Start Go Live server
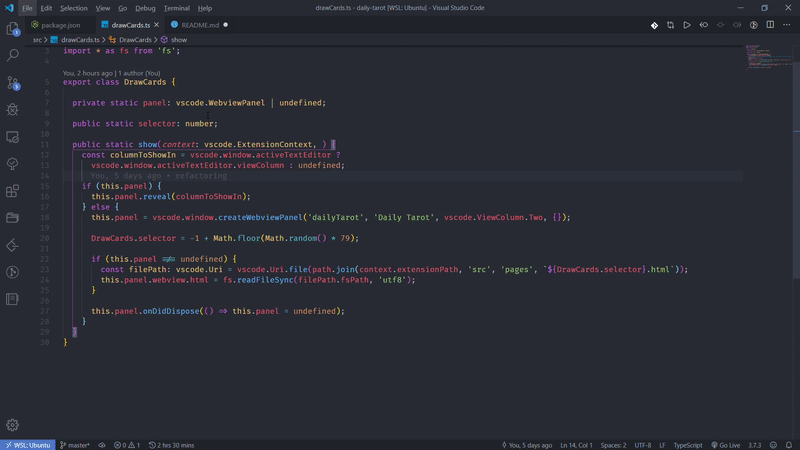Image resolution: width=800 pixels, height=450 pixels. click(726, 445)
